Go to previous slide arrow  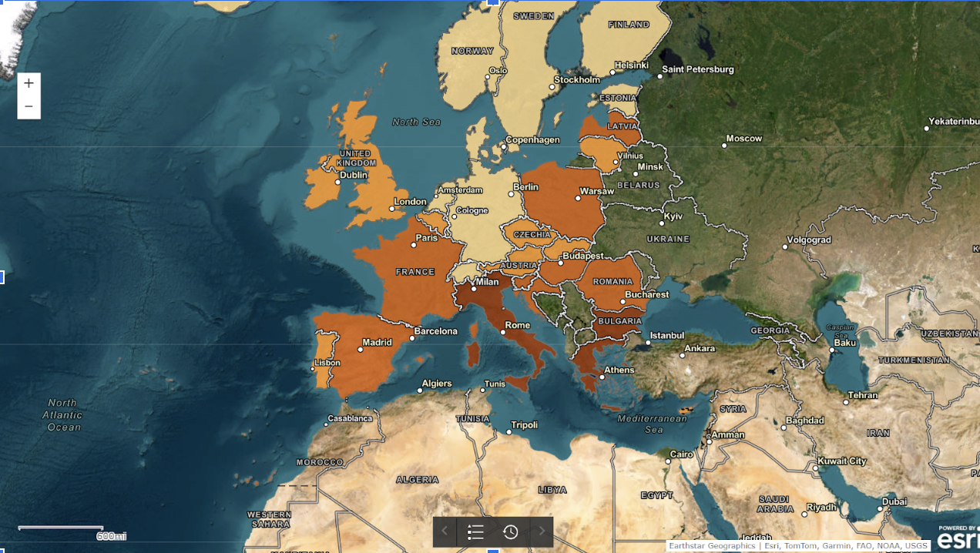[x=445, y=531]
